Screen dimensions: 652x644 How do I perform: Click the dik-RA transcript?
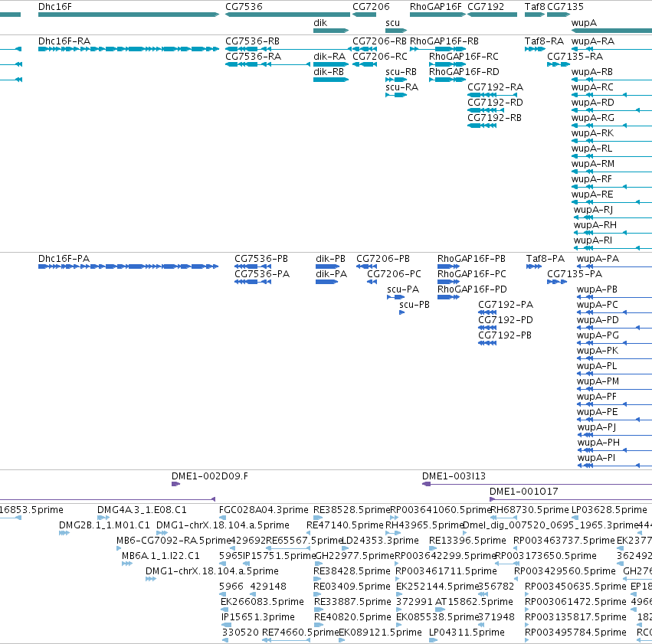(x=331, y=64)
